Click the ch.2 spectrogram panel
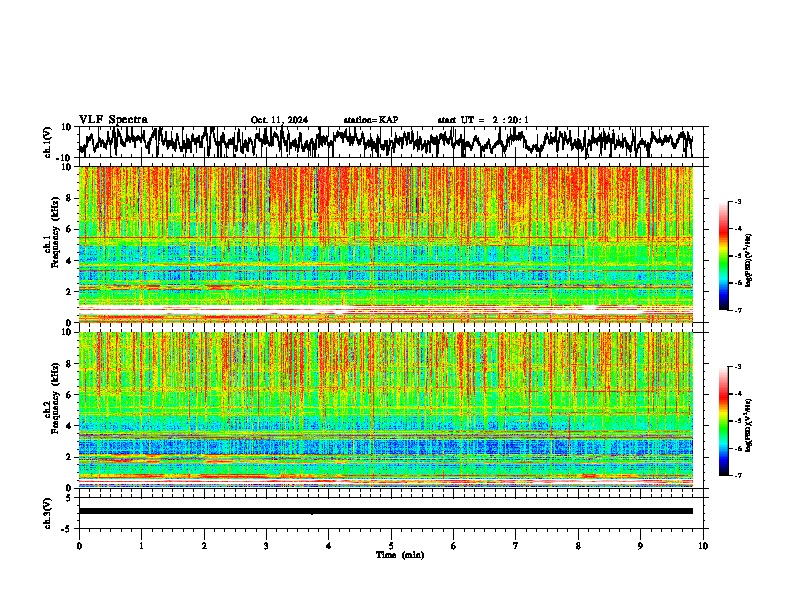This screenshot has height=612, width=792. [386, 410]
